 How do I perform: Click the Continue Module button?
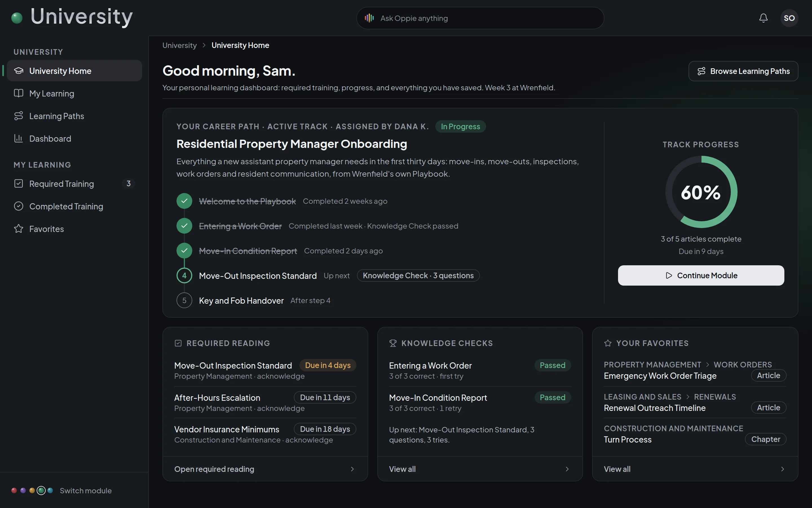point(701,275)
